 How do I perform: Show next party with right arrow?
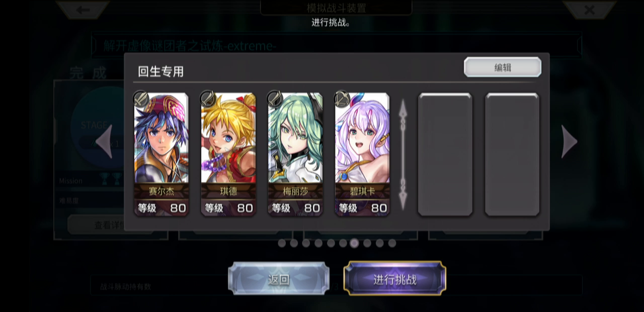click(569, 141)
